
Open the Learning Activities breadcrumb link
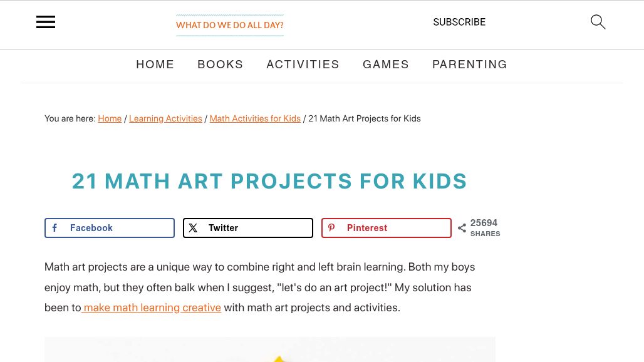click(165, 118)
